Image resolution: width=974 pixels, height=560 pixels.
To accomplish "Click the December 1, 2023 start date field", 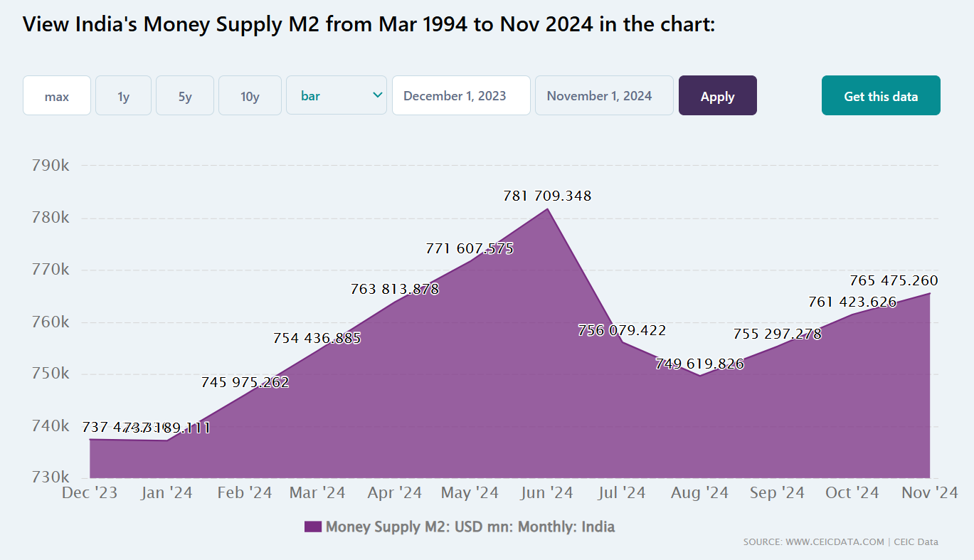I will (461, 95).
